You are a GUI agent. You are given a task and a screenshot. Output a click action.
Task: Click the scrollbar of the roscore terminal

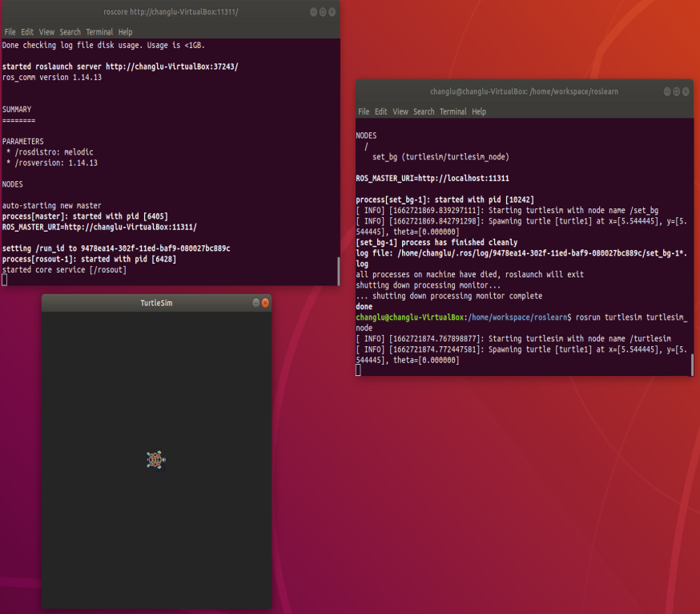[339, 271]
